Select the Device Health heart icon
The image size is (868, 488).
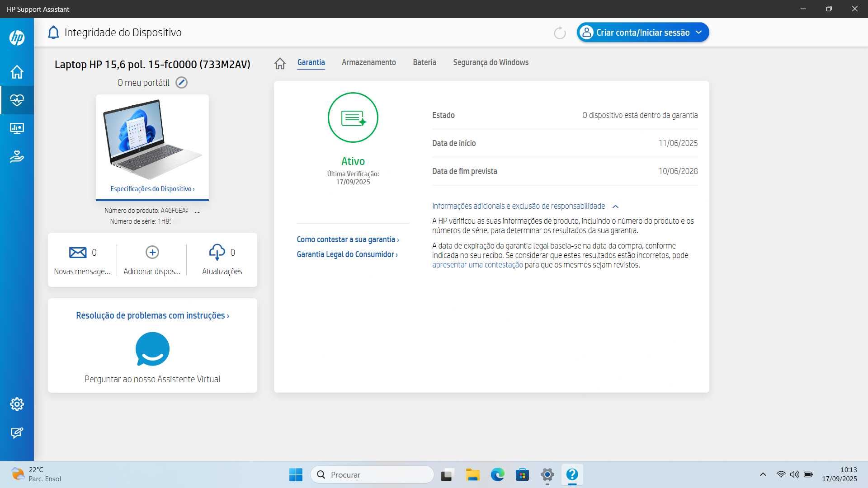[17, 100]
